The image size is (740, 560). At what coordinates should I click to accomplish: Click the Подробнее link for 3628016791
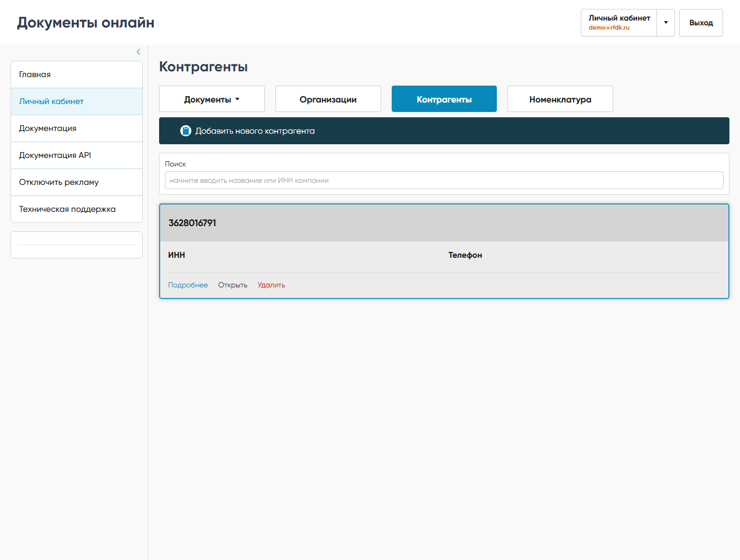[x=188, y=285]
